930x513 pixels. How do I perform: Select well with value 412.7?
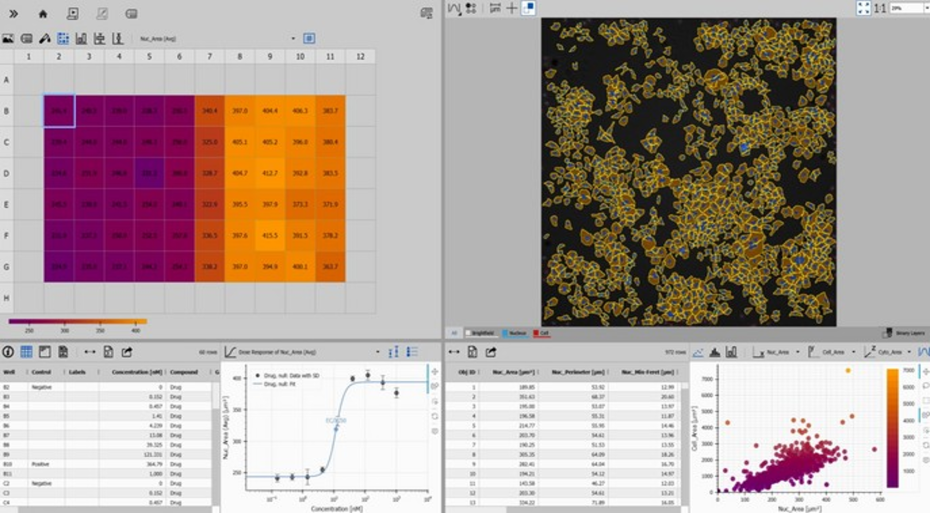pos(270,173)
